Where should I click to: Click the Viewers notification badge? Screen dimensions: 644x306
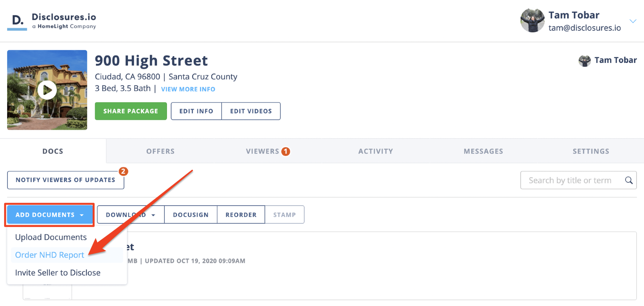click(x=286, y=151)
